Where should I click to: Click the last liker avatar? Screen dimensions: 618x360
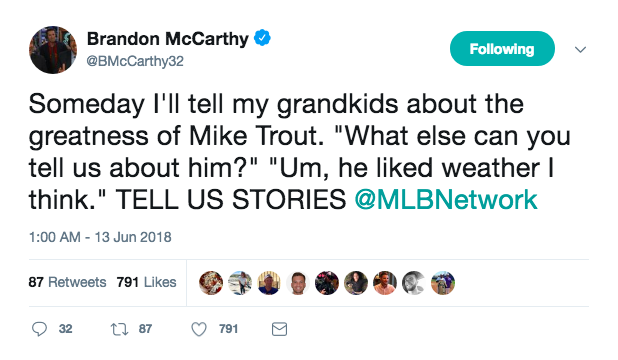coord(443,283)
